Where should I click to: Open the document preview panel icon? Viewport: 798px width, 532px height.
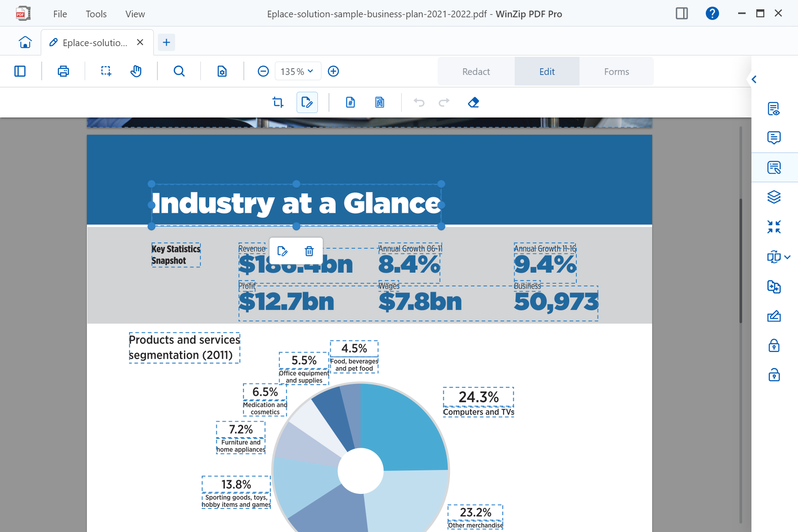(774, 109)
